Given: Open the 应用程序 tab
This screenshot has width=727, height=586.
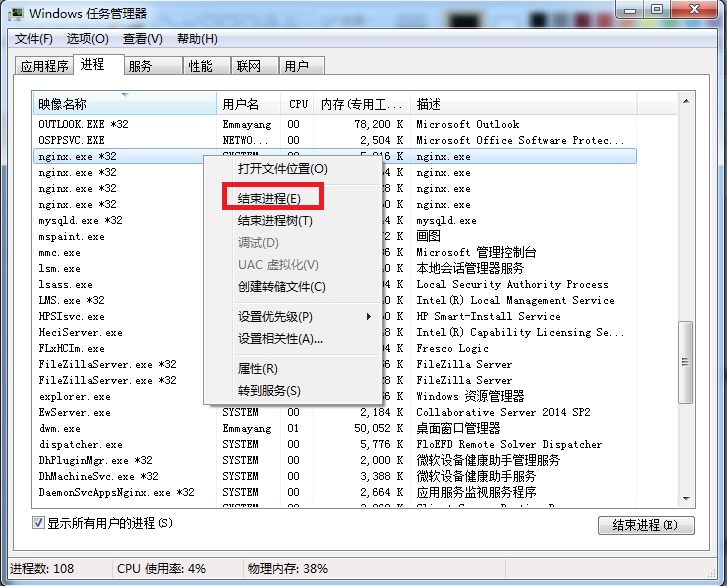Looking at the screenshot, I should tap(45, 66).
